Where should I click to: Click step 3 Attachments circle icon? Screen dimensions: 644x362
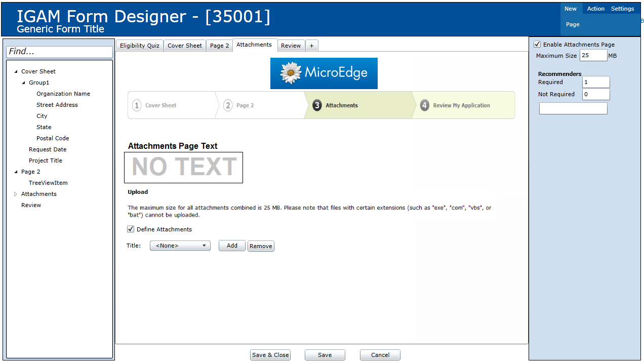pyautogui.click(x=317, y=105)
